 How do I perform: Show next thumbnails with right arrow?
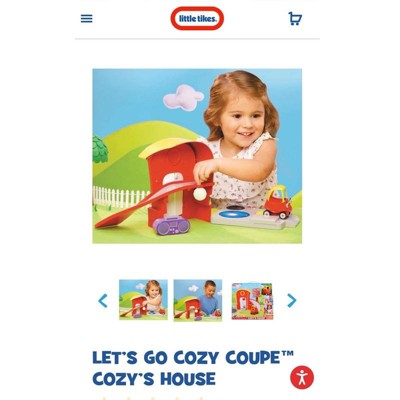(291, 300)
